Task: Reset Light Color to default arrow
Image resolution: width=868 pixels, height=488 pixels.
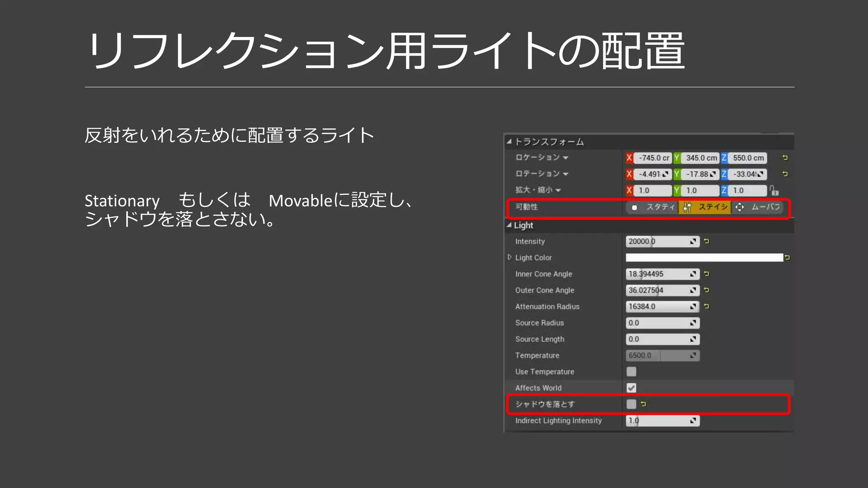Action: (787, 258)
